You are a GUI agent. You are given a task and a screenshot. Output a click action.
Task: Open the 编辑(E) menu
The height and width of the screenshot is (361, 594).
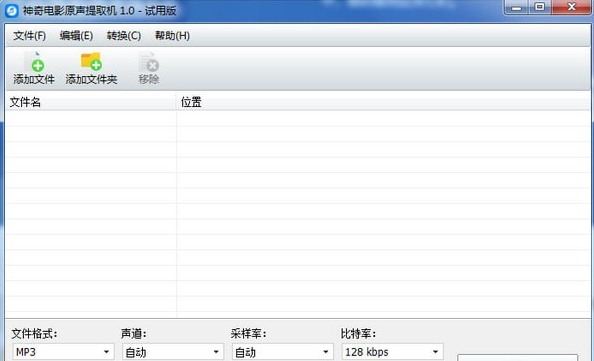coord(76,36)
